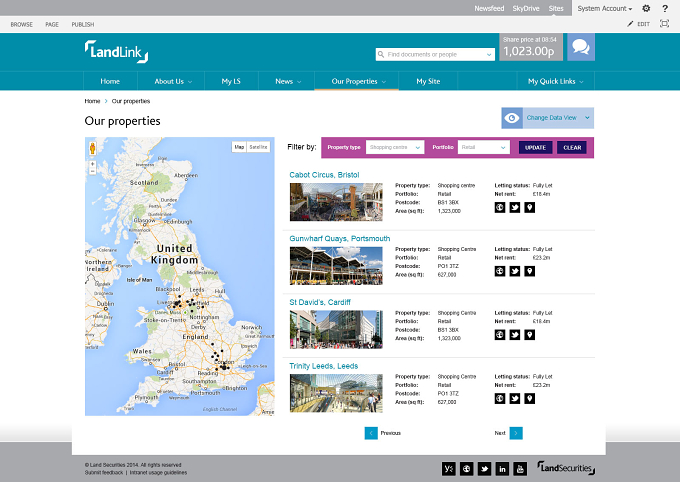Viewport: 680px width, 482px height.
Task: Expand Change Data View dropdown
Action: click(587, 118)
